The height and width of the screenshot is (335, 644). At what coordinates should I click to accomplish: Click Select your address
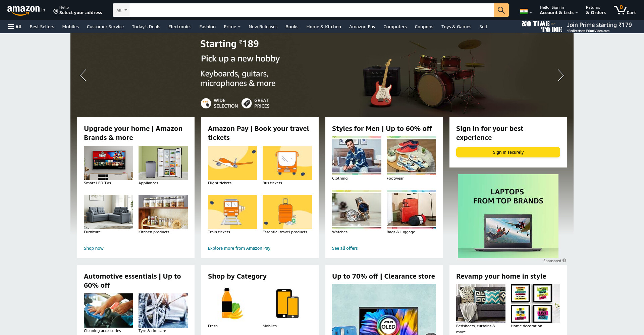click(x=80, y=12)
